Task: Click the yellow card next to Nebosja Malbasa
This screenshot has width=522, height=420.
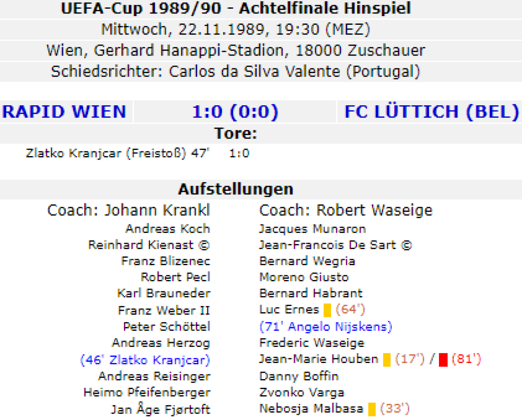Action: coord(372,409)
